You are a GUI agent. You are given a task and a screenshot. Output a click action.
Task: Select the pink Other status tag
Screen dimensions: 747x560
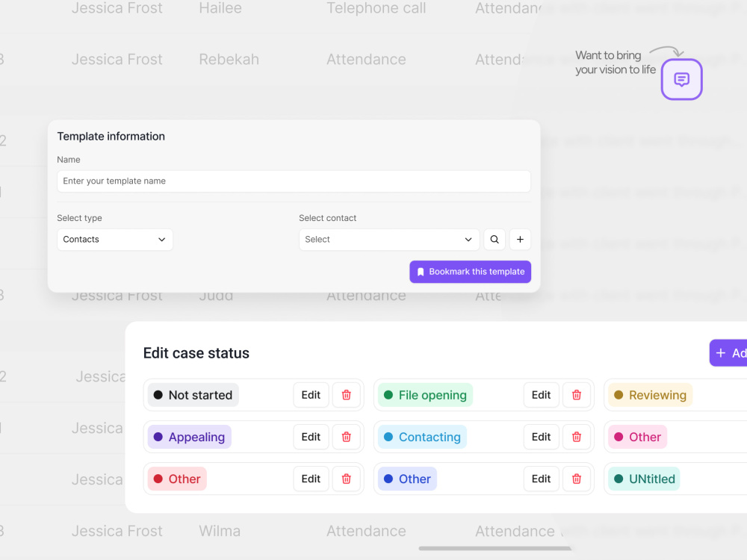637,437
